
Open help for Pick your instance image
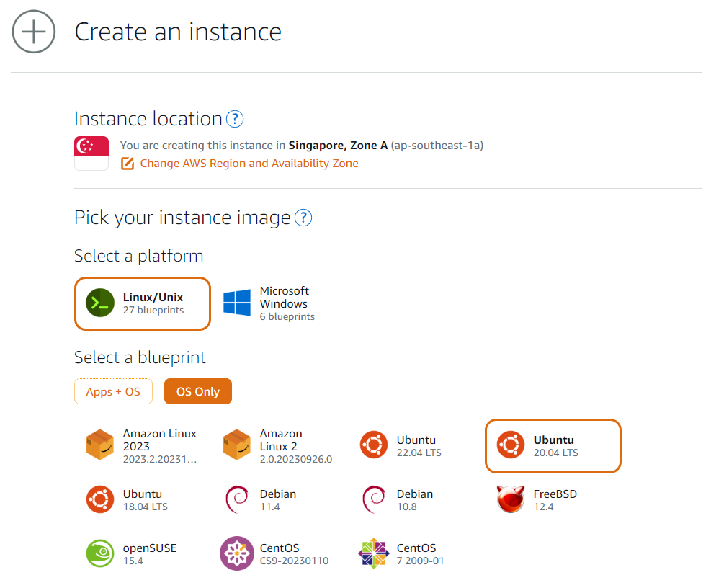303,218
